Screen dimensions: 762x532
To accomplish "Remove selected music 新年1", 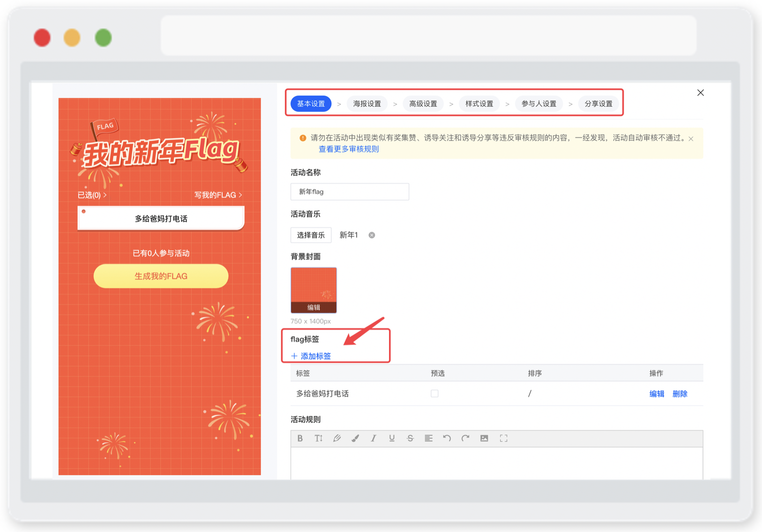I will pos(372,235).
